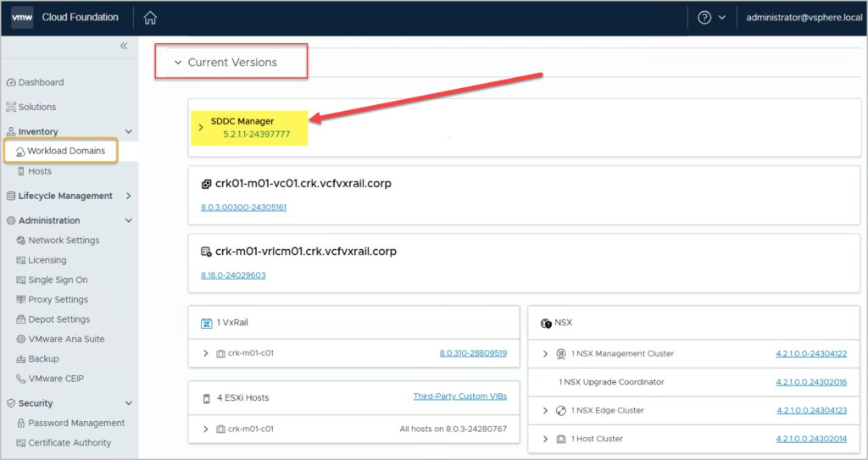Collapse the Inventory section chevron

(129, 132)
